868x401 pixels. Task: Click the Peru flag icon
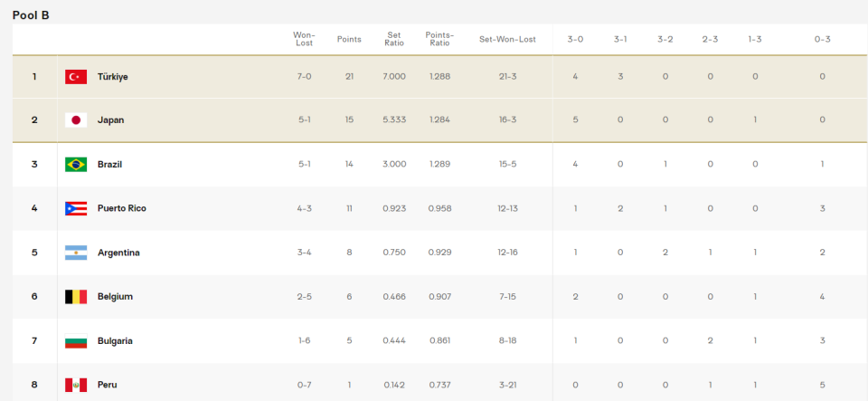[x=76, y=385]
